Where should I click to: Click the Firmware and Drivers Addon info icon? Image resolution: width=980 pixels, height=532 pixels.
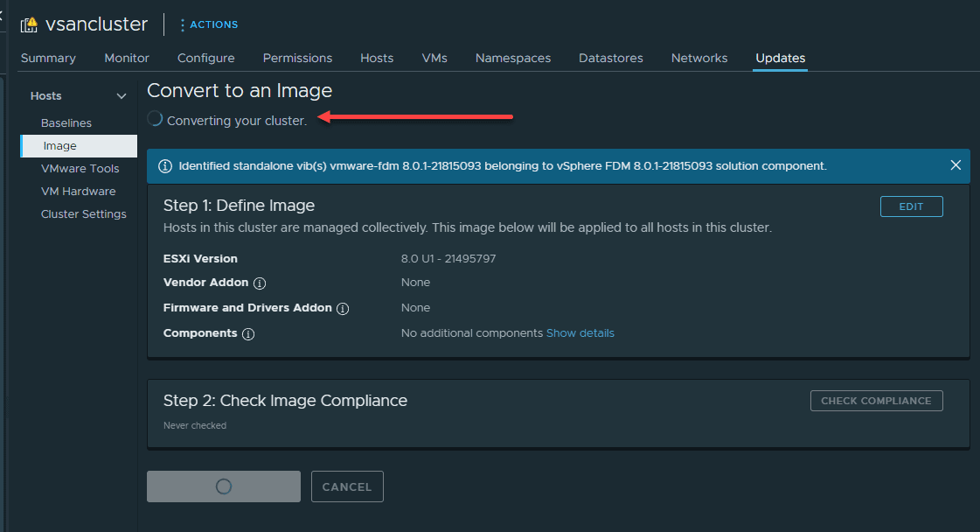pos(343,309)
